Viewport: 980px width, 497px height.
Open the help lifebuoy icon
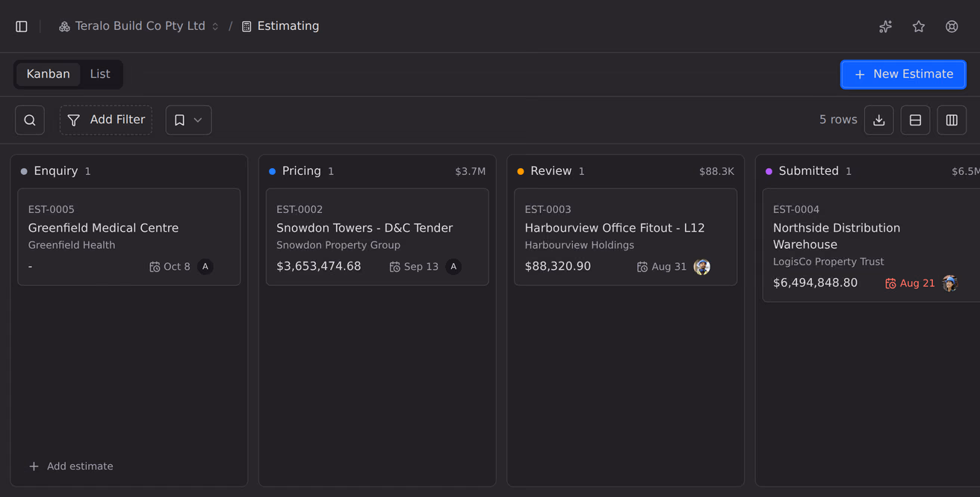pyautogui.click(x=952, y=26)
